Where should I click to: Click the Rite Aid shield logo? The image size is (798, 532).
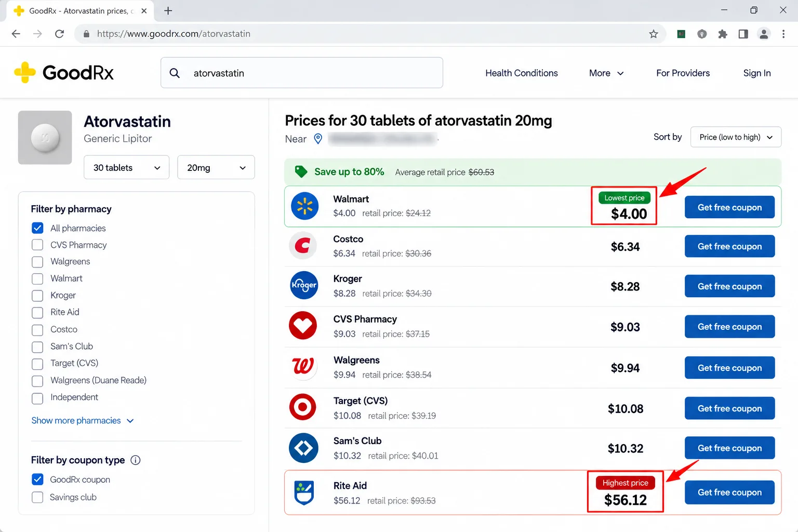coord(304,493)
